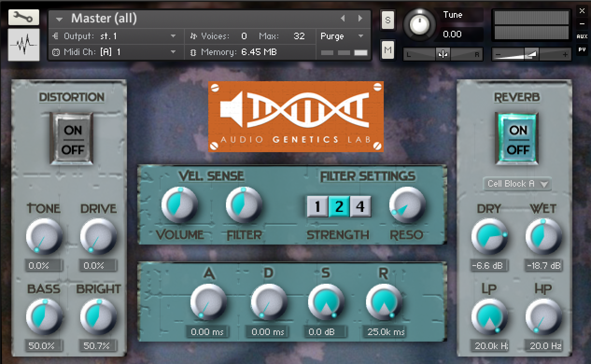Select filter strength 1

tap(317, 206)
